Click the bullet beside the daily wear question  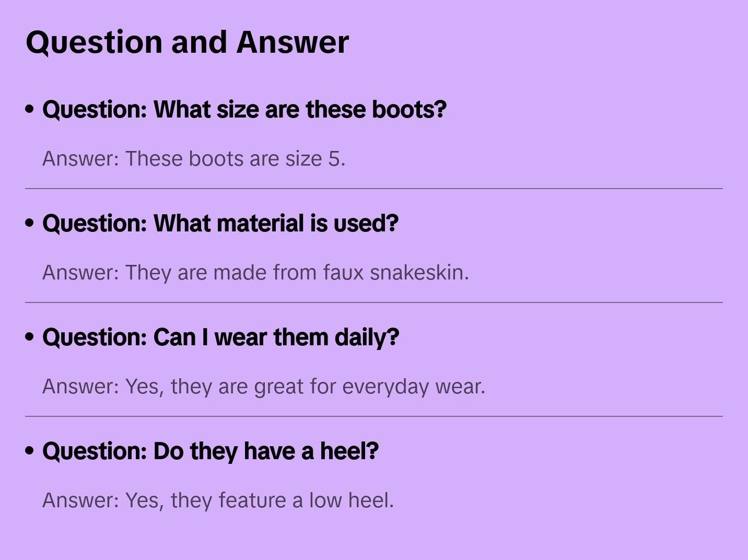[30, 337]
